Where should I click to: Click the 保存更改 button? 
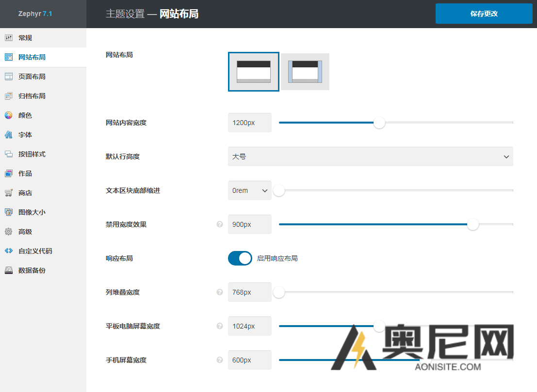484,14
